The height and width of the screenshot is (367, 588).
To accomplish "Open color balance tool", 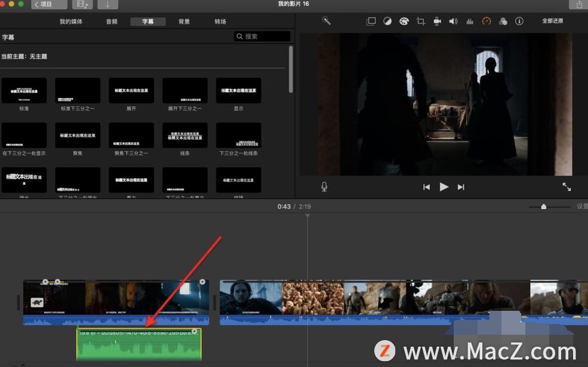I will (x=387, y=22).
